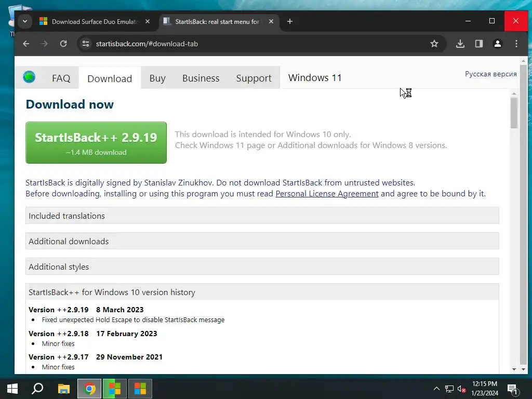Open the Chrome profile icon

(x=497, y=44)
